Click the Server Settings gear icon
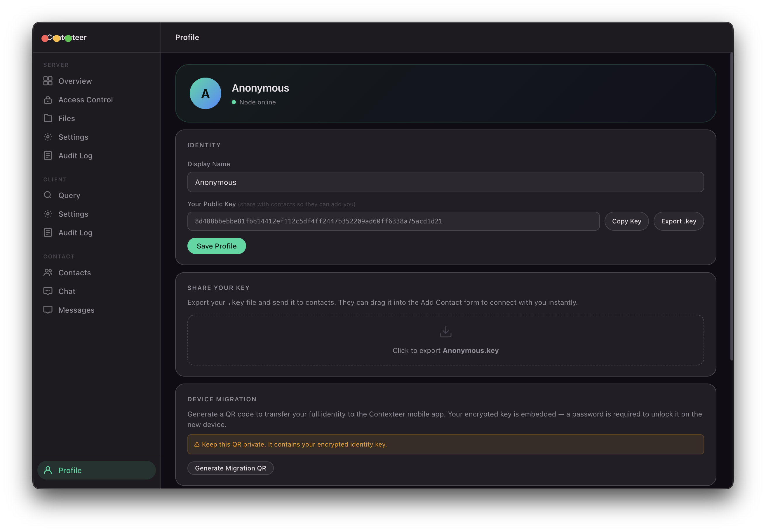Image resolution: width=766 pixels, height=532 pixels. coord(48,137)
